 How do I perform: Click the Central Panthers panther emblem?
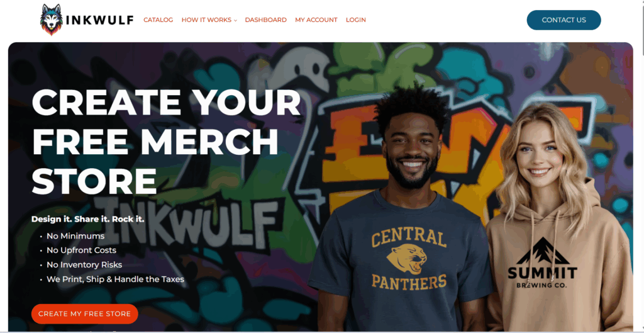click(x=407, y=259)
